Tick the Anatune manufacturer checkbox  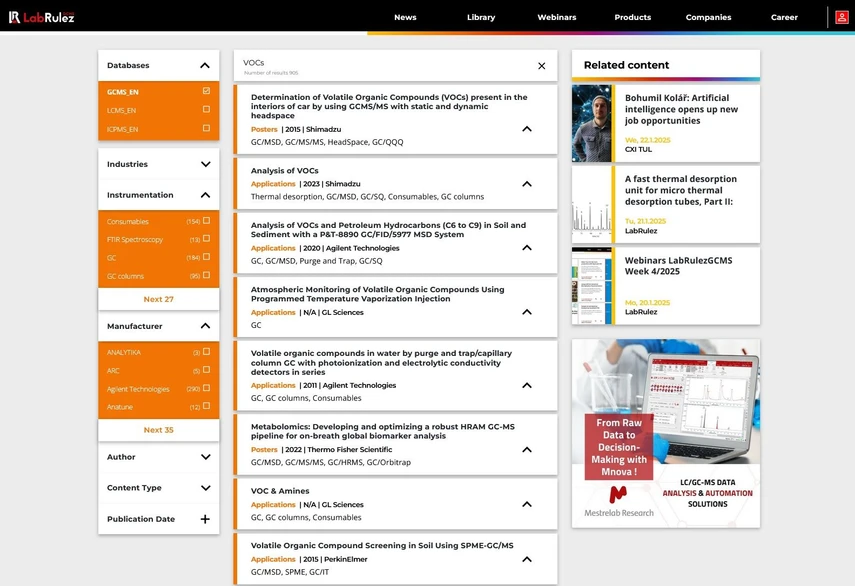[206, 406]
